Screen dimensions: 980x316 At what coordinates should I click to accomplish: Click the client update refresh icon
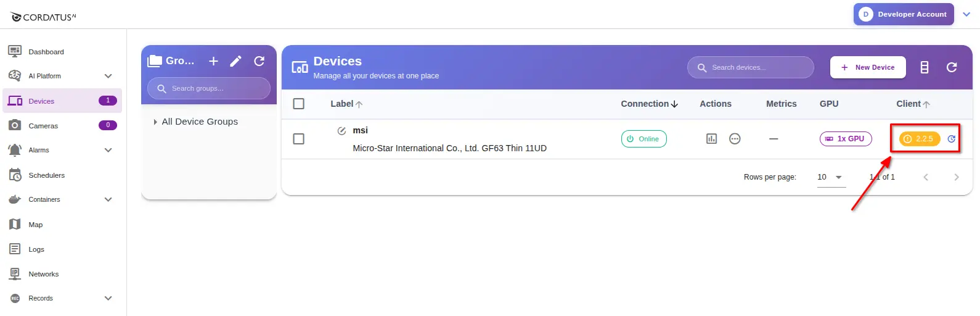tap(952, 139)
